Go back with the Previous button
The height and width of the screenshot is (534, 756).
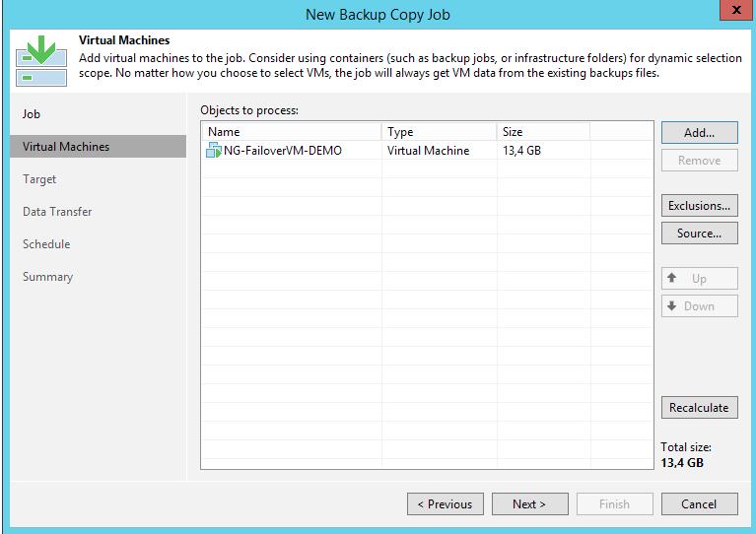[x=445, y=504]
